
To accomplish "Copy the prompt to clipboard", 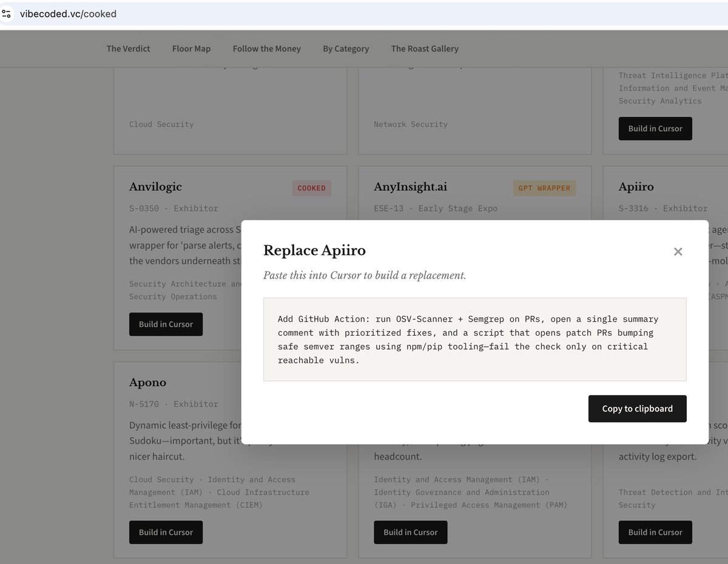I will (x=637, y=409).
